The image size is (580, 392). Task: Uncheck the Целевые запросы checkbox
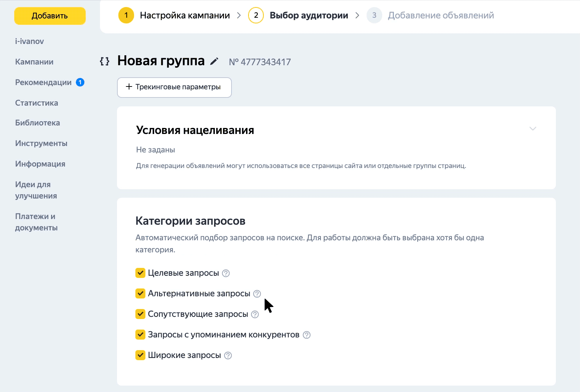tap(140, 273)
